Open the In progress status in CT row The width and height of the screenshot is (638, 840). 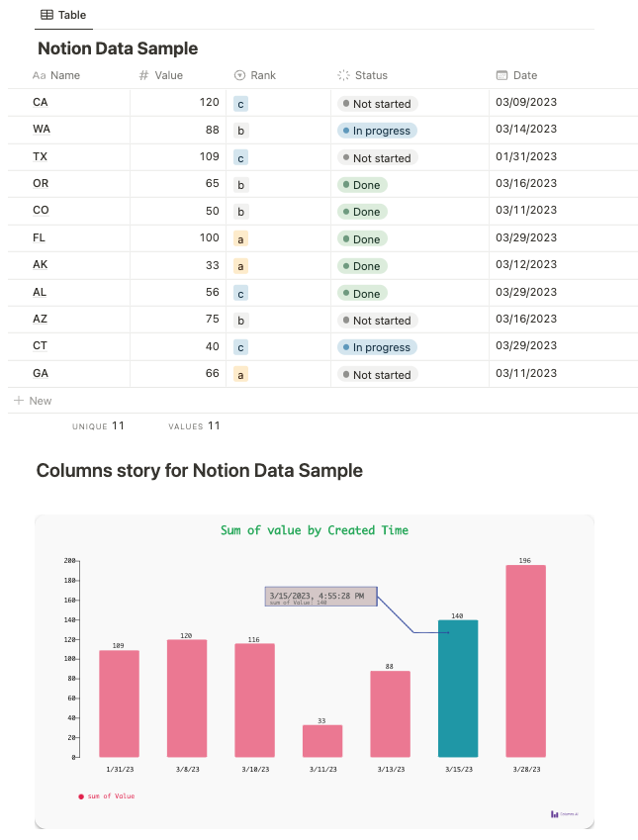pyautogui.click(x=377, y=347)
